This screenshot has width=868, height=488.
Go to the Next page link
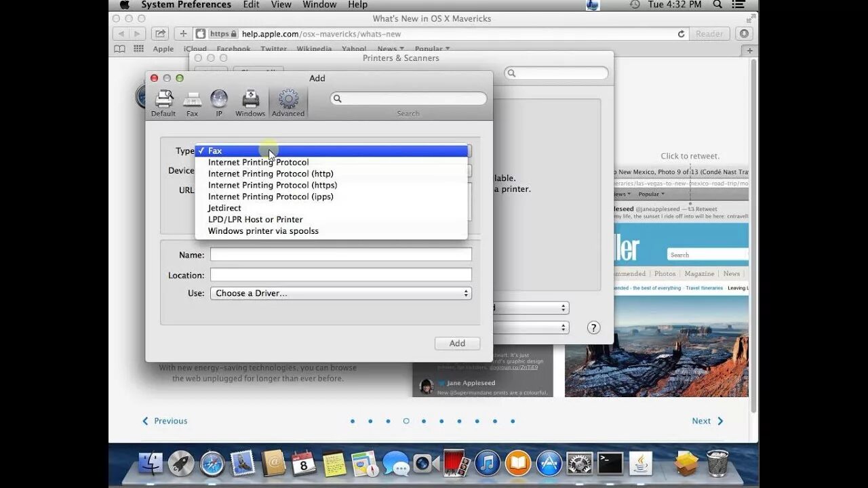coord(707,421)
